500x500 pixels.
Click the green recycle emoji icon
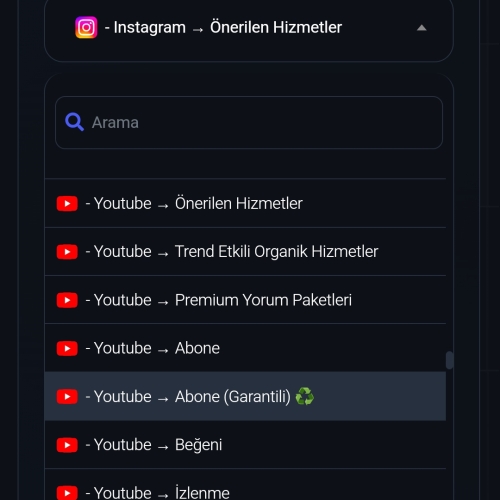(305, 396)
